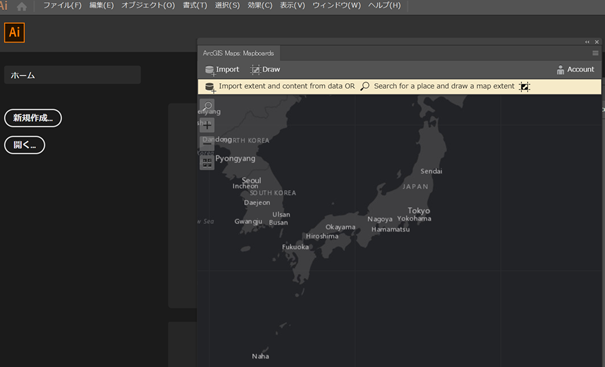Image resolution: width=605 pixels, height=367 pixels.
Task: Click the 新規作成... button
Action: (33, 118)
